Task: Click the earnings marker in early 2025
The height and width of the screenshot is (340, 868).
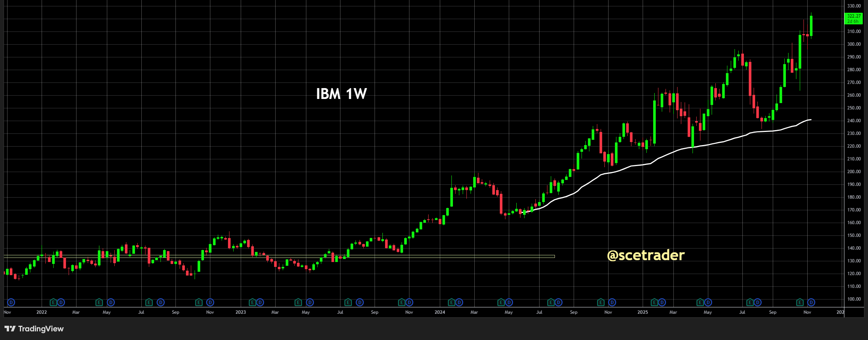Action: [x=654, y=302]
